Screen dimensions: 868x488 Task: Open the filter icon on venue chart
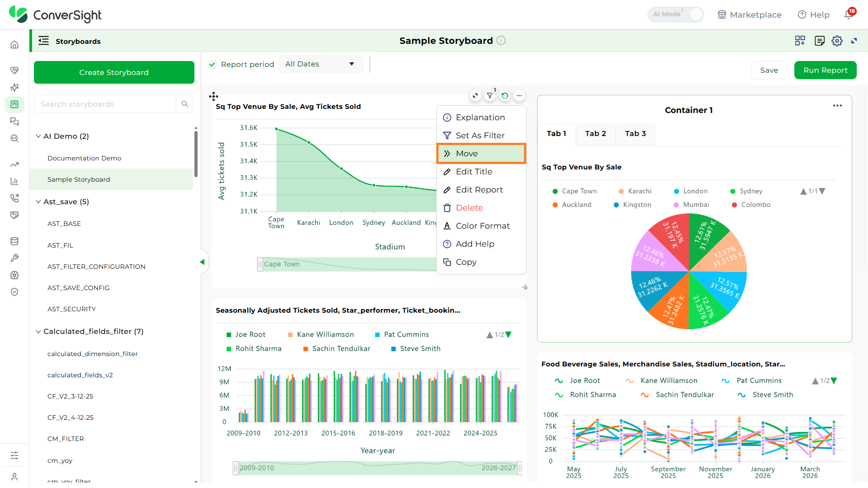coord(490,96)
